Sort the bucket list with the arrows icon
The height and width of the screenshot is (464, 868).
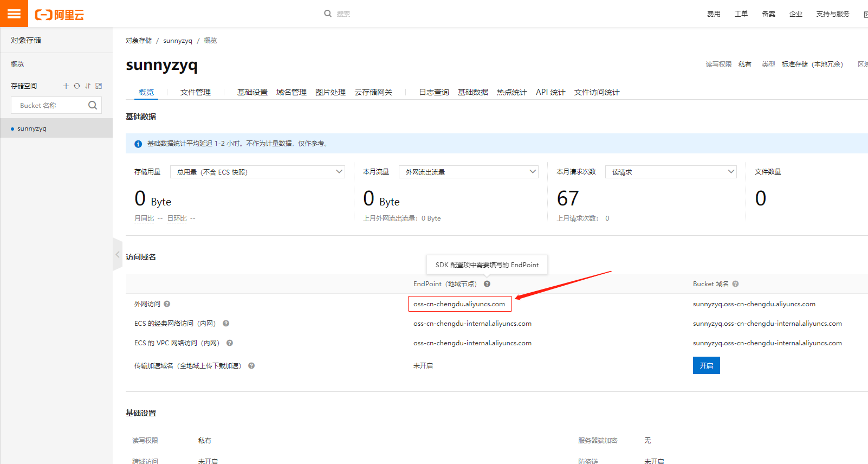pyautogui.click(x=88, y=86)
